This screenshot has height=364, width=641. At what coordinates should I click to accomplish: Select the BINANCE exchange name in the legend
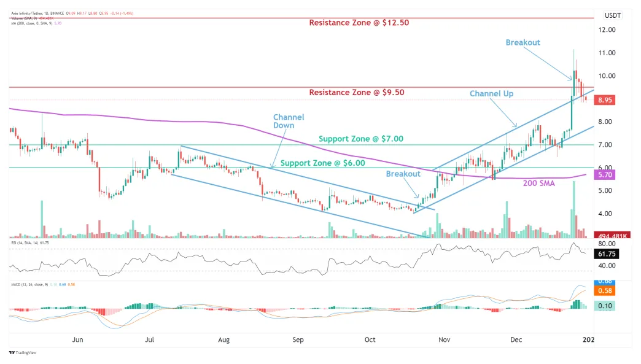(56, 13)
